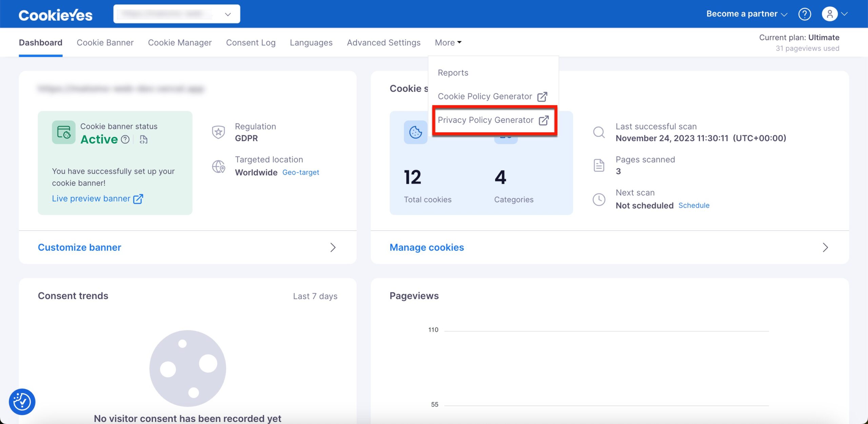Click the Schedule link for next scan
The width and height of the screenshot is (868, 424).
pos(694,205)
